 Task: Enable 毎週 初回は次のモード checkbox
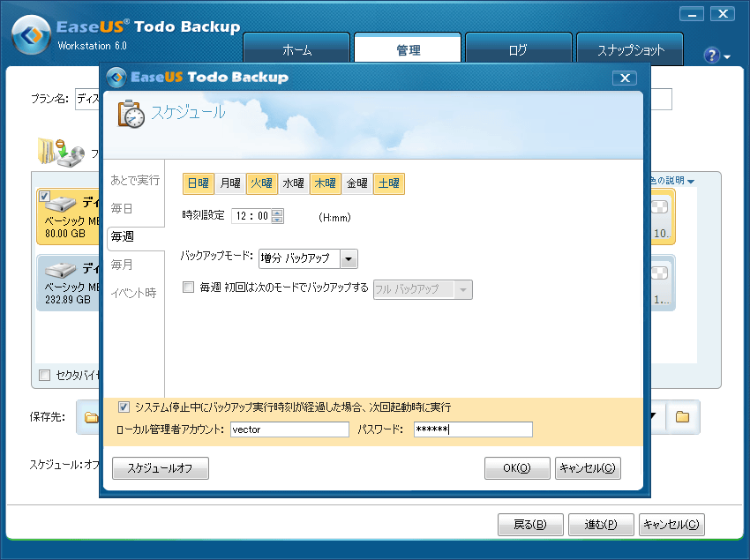click(189, 287)
